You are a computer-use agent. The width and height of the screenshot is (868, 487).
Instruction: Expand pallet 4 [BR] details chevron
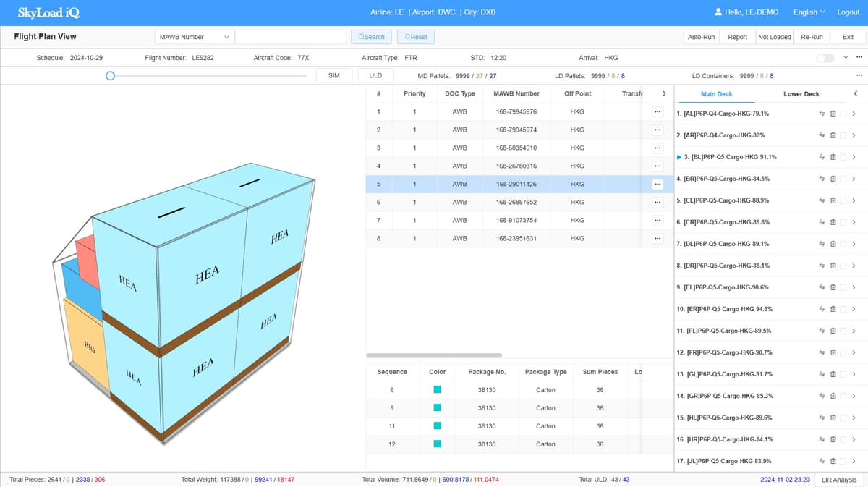point(854,179)
